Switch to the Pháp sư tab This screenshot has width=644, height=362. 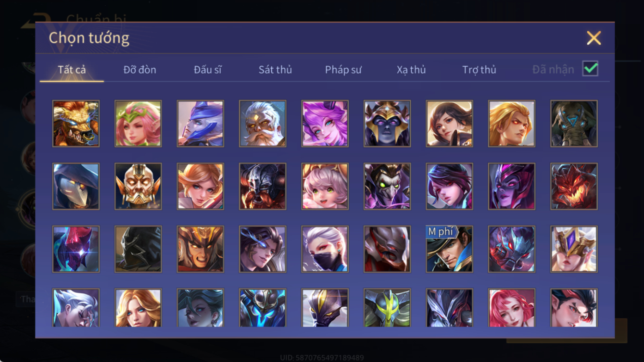(343, 70)
